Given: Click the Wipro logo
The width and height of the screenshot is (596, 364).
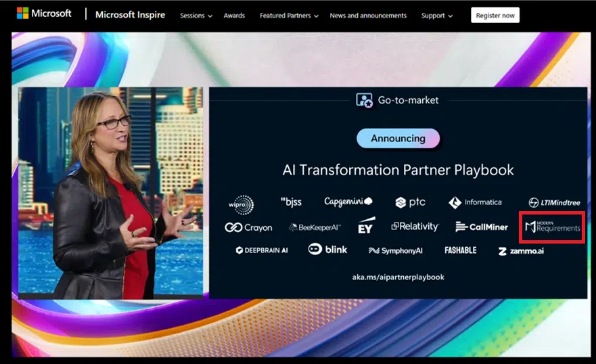Looking at the screenshot, I should click(x=241, y=204).
